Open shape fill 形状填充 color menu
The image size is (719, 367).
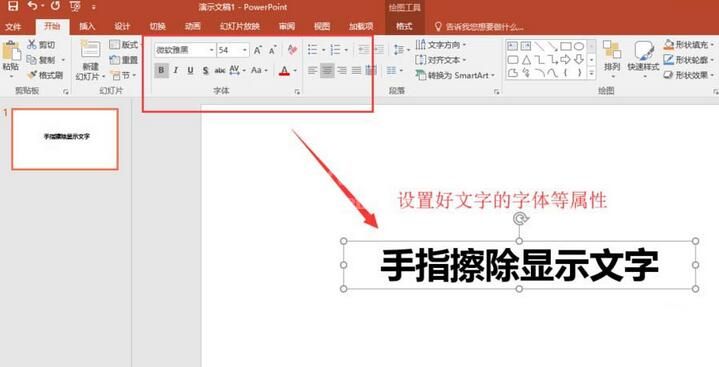[689, 45]
